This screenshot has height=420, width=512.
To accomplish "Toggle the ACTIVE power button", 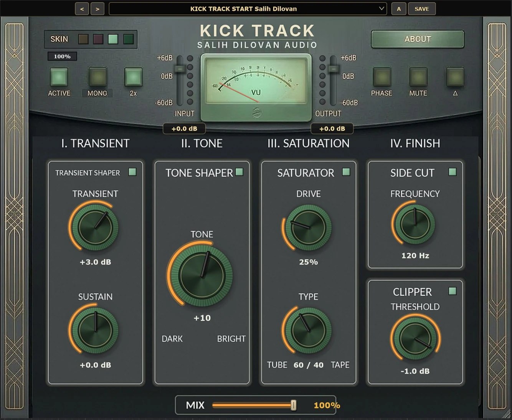I will coord(59,77).
